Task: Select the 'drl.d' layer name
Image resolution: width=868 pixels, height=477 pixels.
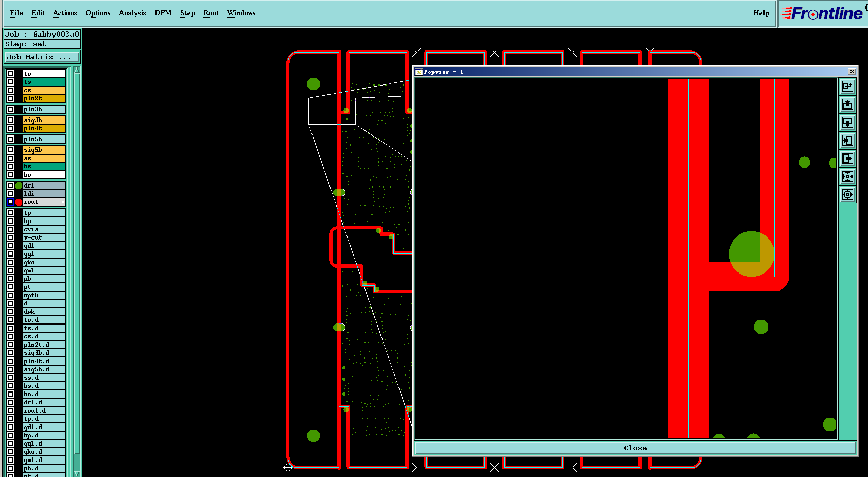Action: (44, 402)
